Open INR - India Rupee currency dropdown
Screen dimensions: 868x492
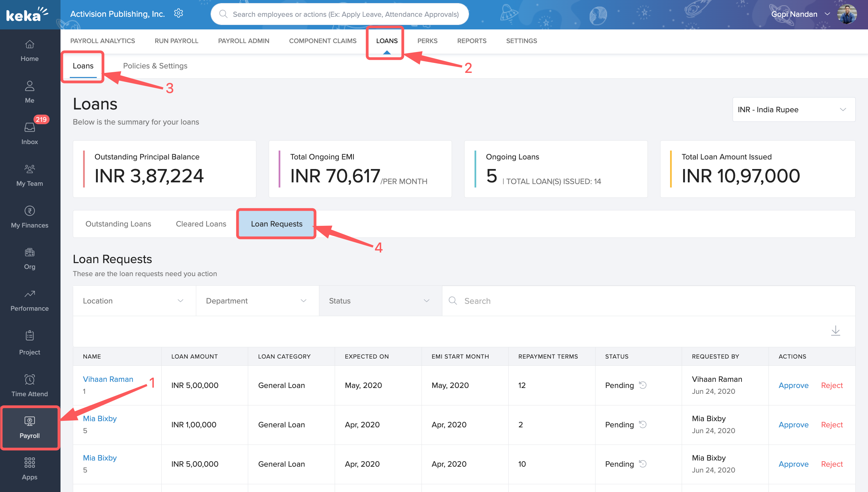(793, 110)
